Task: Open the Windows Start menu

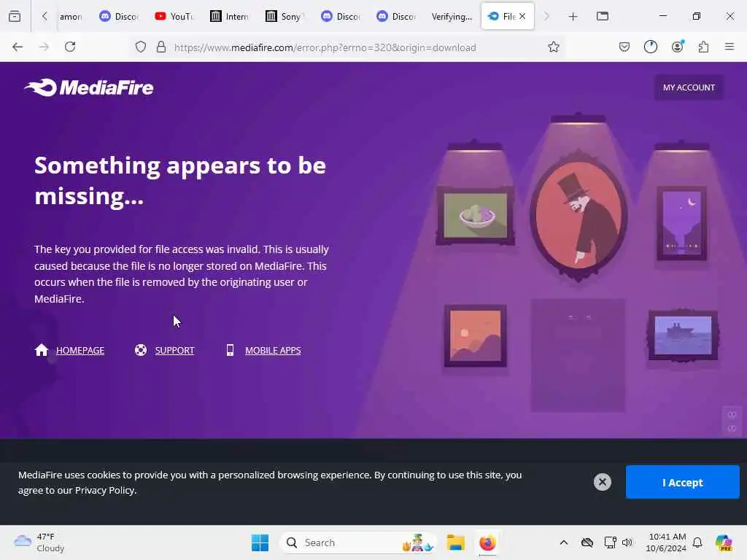Action: pyautogui.click(x=260, y=542)
